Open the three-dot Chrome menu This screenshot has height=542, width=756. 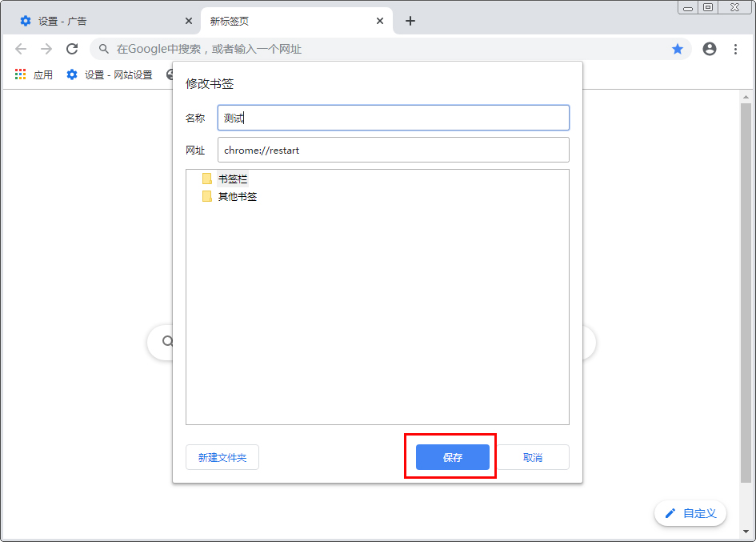coord(736,49)
